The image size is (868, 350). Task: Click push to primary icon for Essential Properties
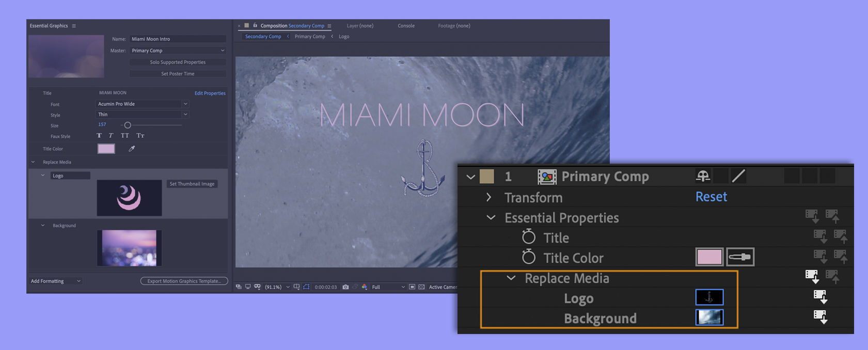[x=832, y=217]
